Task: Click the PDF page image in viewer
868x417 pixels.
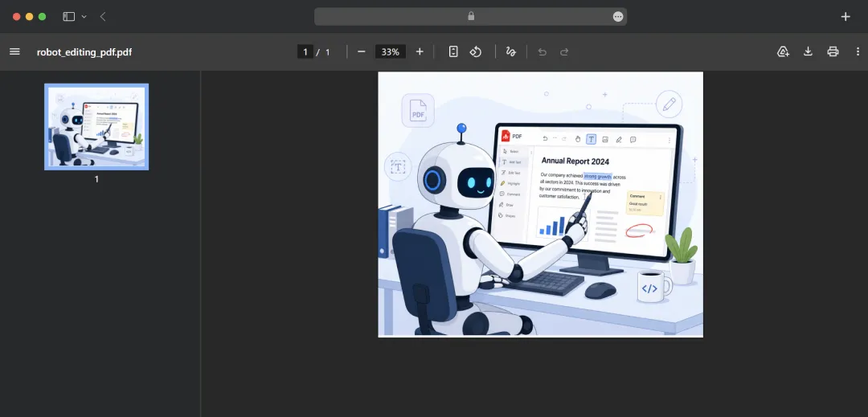Action: (x=540, y=204)
